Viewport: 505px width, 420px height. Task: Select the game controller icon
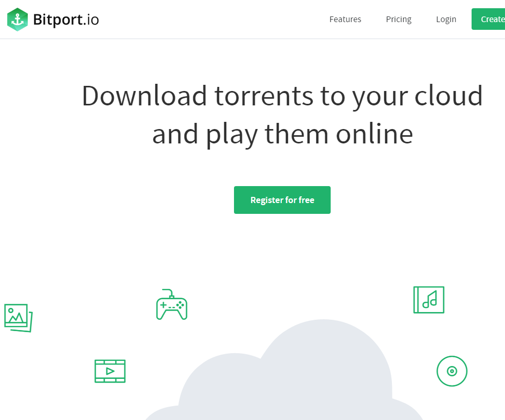171,305
